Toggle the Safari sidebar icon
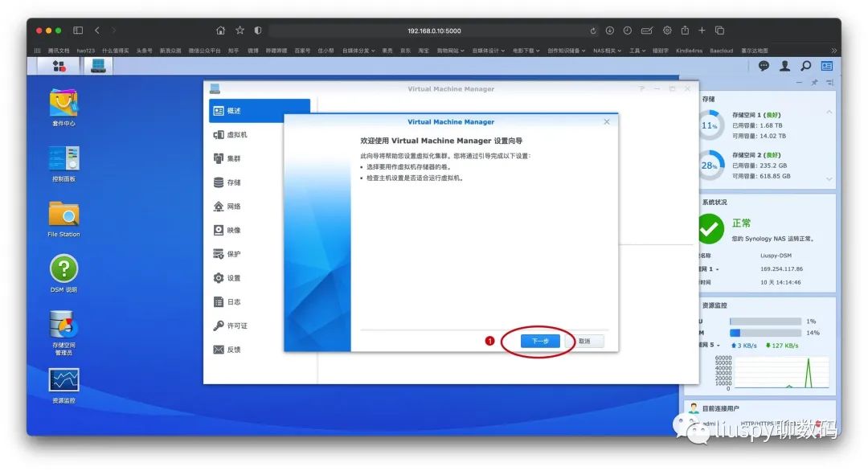Screen dimensions: 868x471 (x=78, y=31)
